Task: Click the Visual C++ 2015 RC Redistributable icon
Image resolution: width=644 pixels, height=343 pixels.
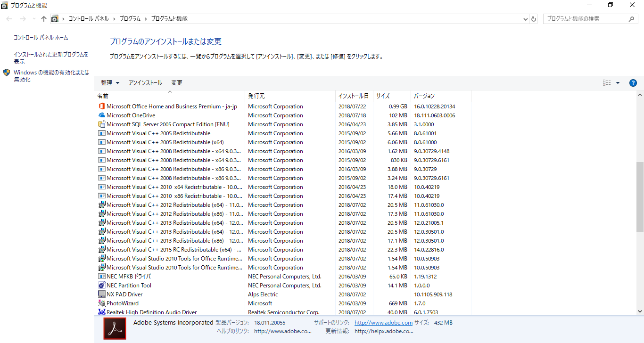Action: click(x=101, y=250)
